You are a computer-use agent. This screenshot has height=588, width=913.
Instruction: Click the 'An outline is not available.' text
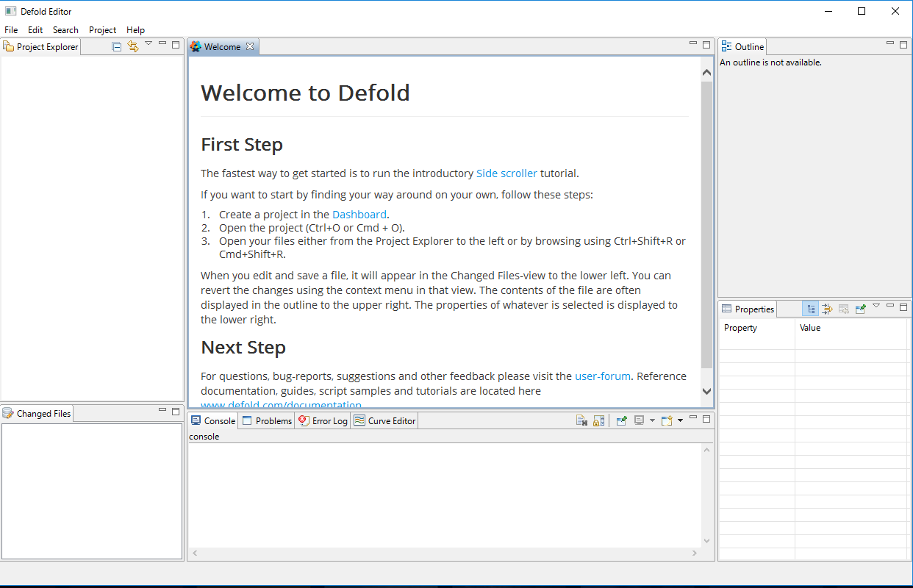770,62
